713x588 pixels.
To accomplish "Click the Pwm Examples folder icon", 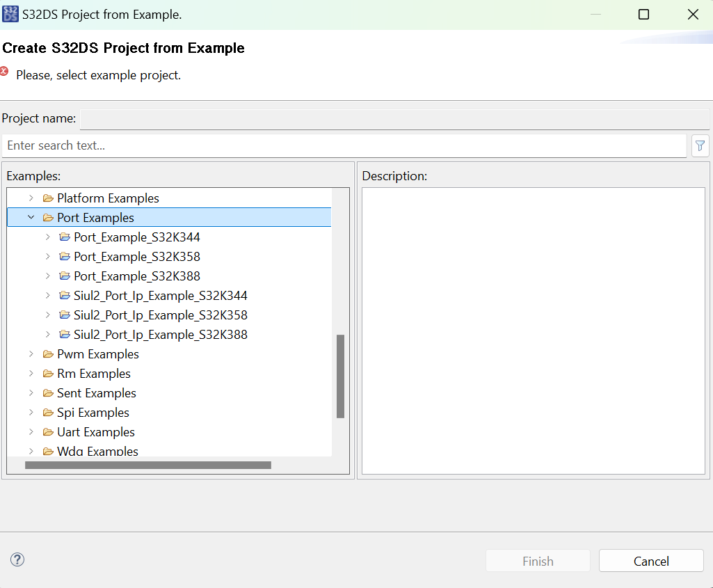I will pyautogui.click(x=47, y=353).
